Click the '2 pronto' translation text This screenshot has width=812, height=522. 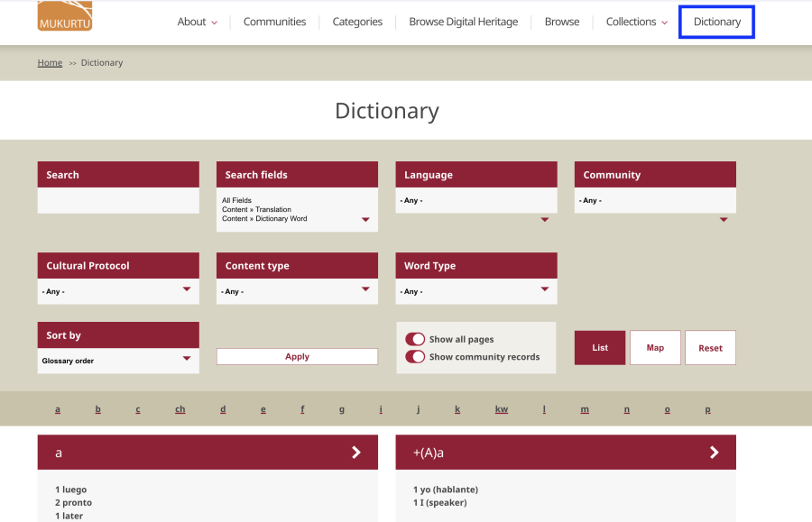(74, 502)
